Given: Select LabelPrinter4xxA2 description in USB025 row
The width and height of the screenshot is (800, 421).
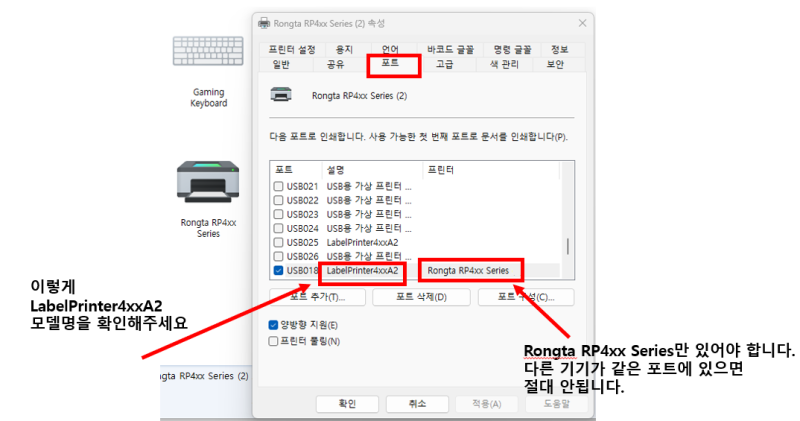Looking at the screenshot, I should [362, 242].
